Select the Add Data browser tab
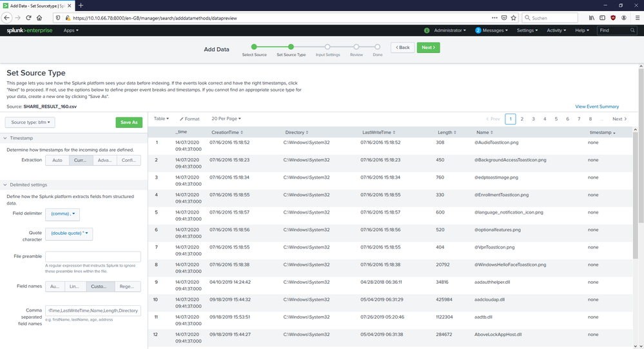644x349 pixels. coord(37,6)
